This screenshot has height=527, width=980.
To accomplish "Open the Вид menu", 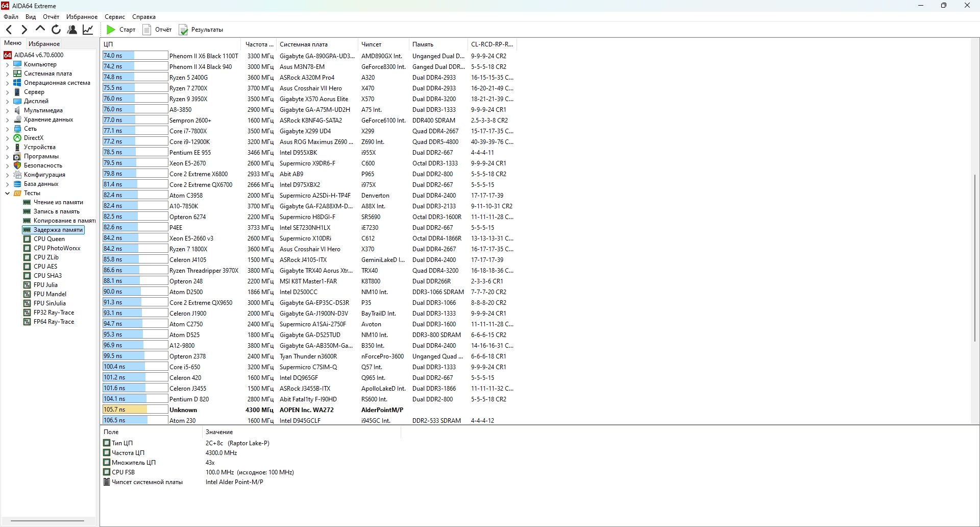I will coord(31,17).
